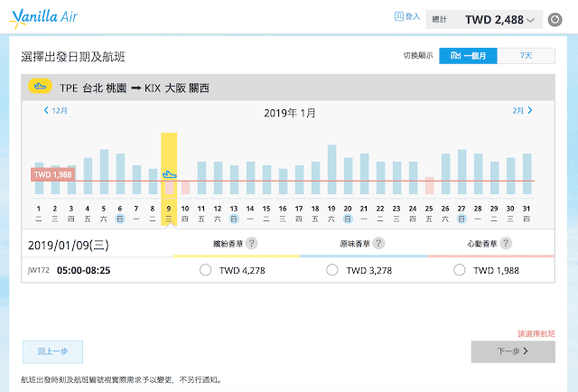The width and height of the screenshot is (578, 392).
Task: Open help for 繽紛香草 fare
Action: (251, 243)
